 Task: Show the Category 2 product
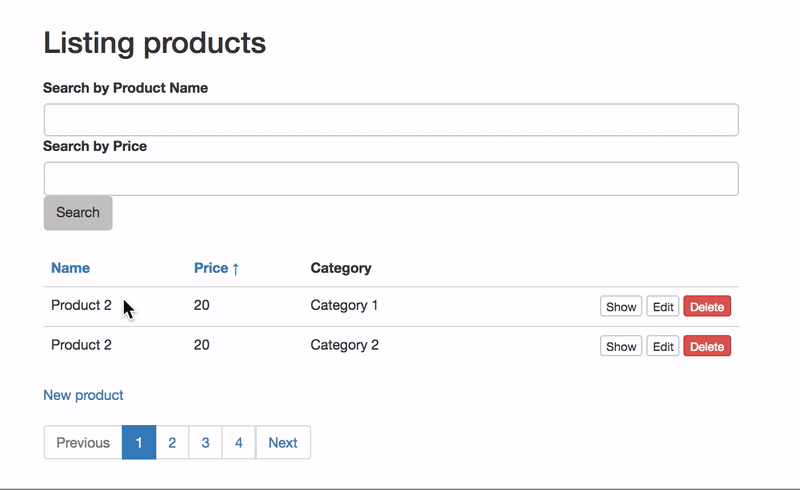tap(621, 347)
